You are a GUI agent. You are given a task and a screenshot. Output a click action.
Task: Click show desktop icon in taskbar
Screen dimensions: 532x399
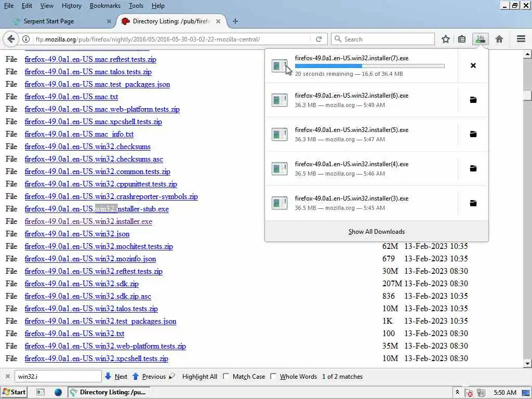pyautogui.click(x=41, y=392)
